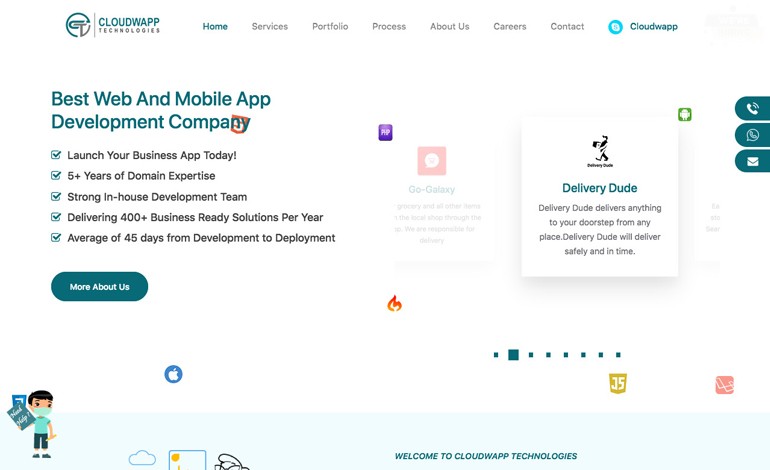The height and width of the screenshot is (470, 770).
Task: Click the yellow JS shield icon
Action: click(618, 384)
